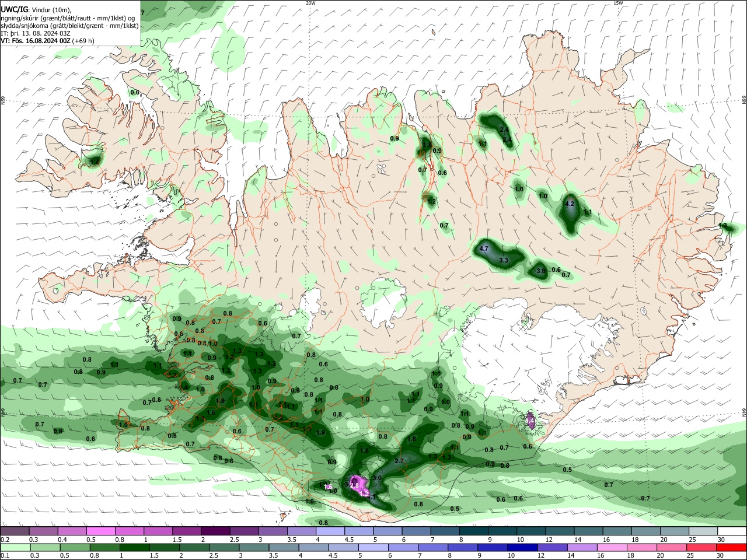Click the 2.5 swatch in lower legend row
This screenshot has height=560, width=747.
tap(224, 547)
